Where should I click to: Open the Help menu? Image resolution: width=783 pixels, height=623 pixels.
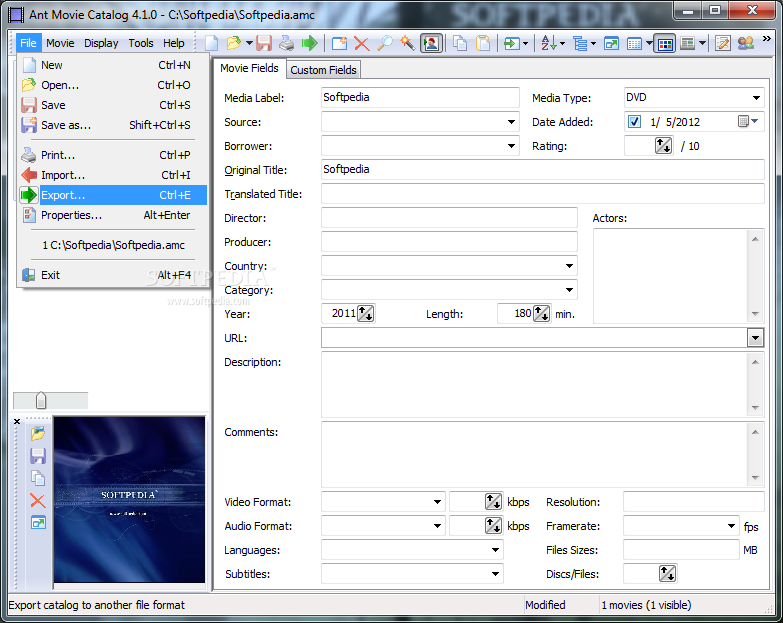coord(174,43)
